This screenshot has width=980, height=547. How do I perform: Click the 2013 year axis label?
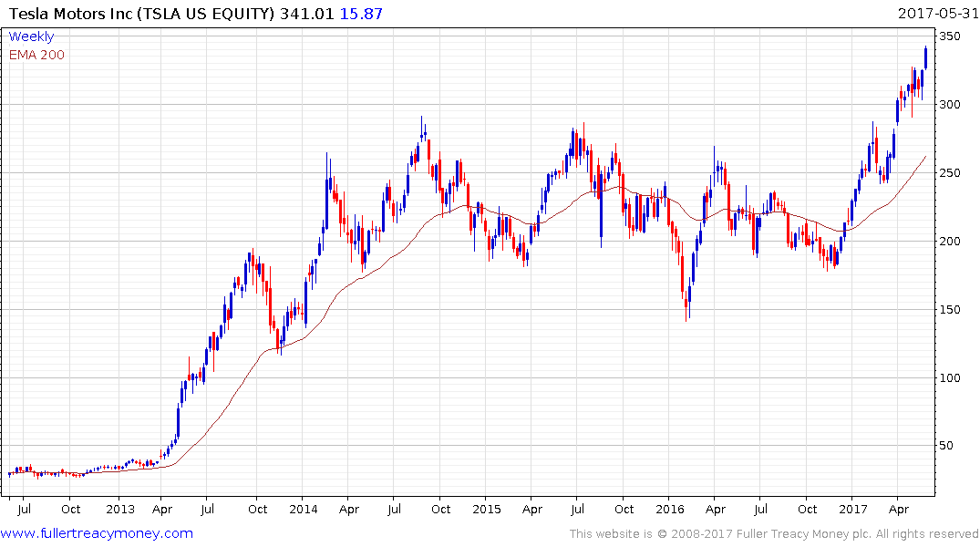pos(120,510)
